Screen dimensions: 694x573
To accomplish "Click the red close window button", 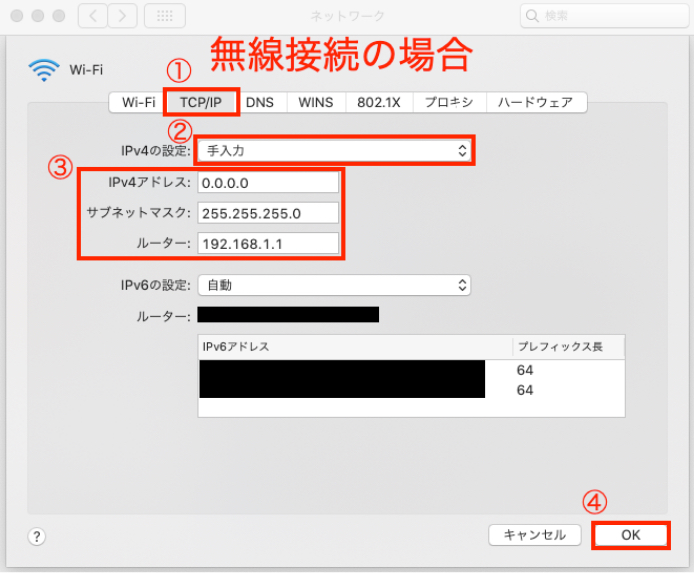I will [17, 16].
